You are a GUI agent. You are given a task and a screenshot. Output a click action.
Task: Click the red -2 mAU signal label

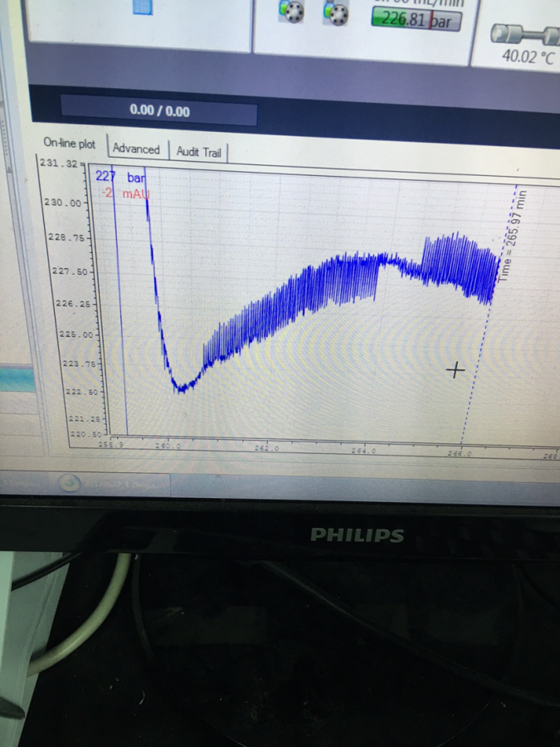pos(124,193)
